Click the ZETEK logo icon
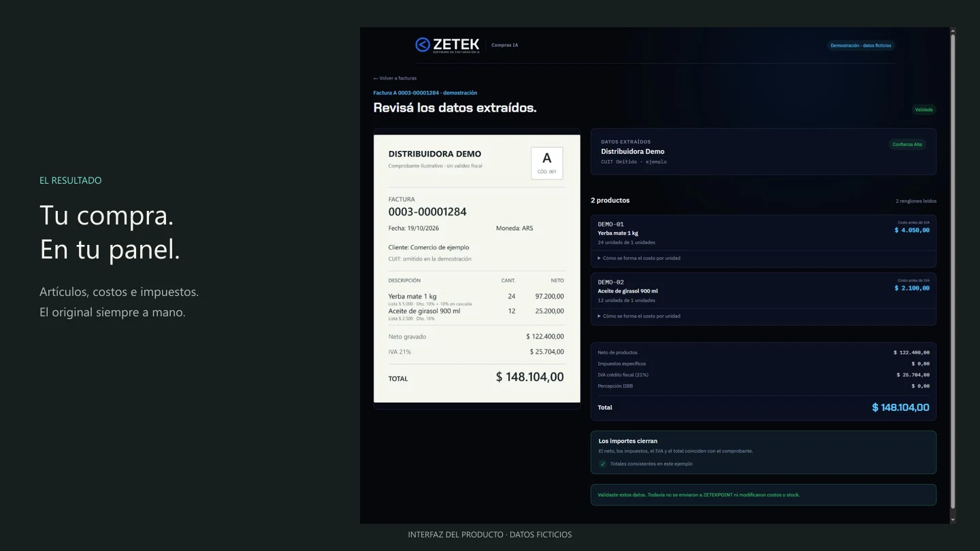This screenshot has width=980, height=551. (423, 45)
